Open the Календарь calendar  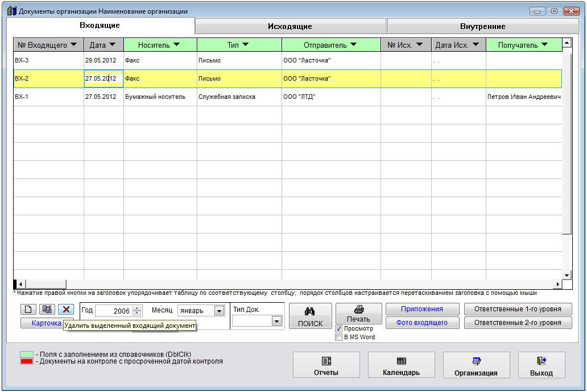point(402,365)
